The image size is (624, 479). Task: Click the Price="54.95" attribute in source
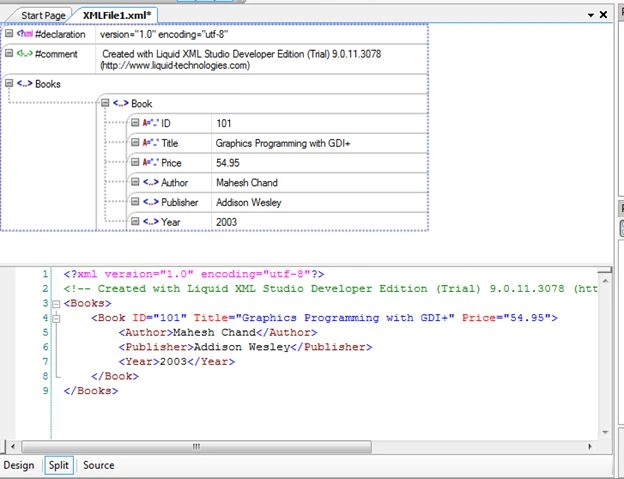(x=506, y=318)
